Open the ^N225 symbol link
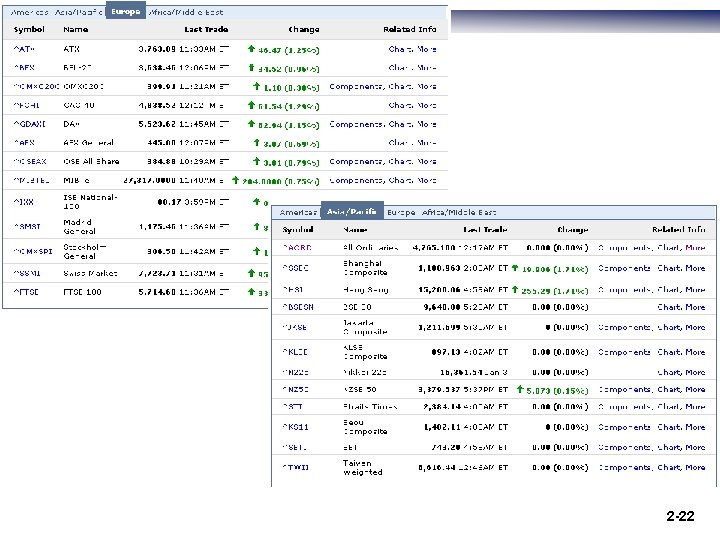The width and height of the screenshot is (720, 540). (295, 372)
